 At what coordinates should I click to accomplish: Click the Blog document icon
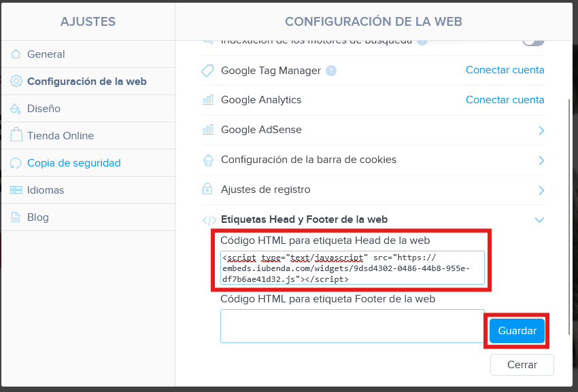pyautogui.click(x=16, y=217)
